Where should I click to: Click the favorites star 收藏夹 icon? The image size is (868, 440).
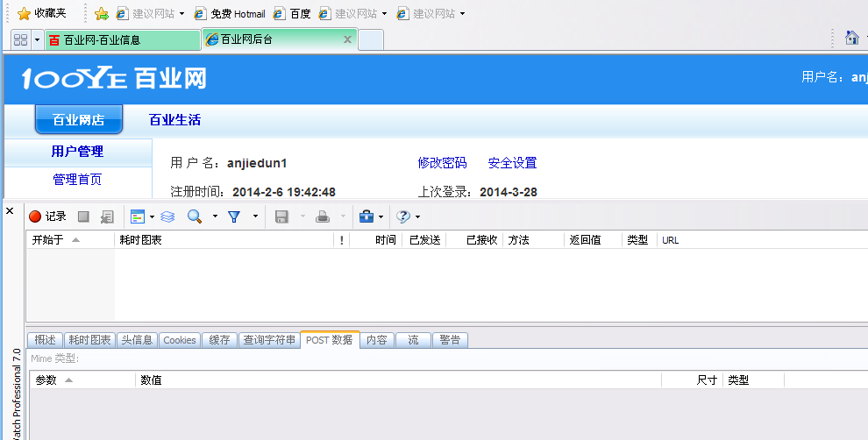pyautogui.click(x=24, y=13)
